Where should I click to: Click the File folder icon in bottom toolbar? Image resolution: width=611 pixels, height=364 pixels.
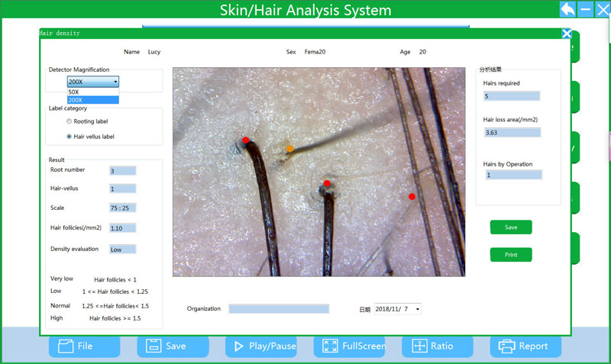pos(66,346)
